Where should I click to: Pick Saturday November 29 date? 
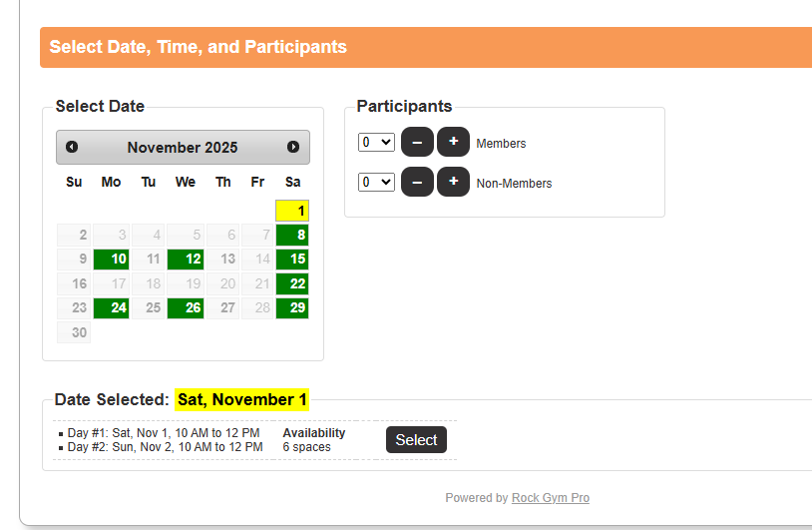click(292, 308)
